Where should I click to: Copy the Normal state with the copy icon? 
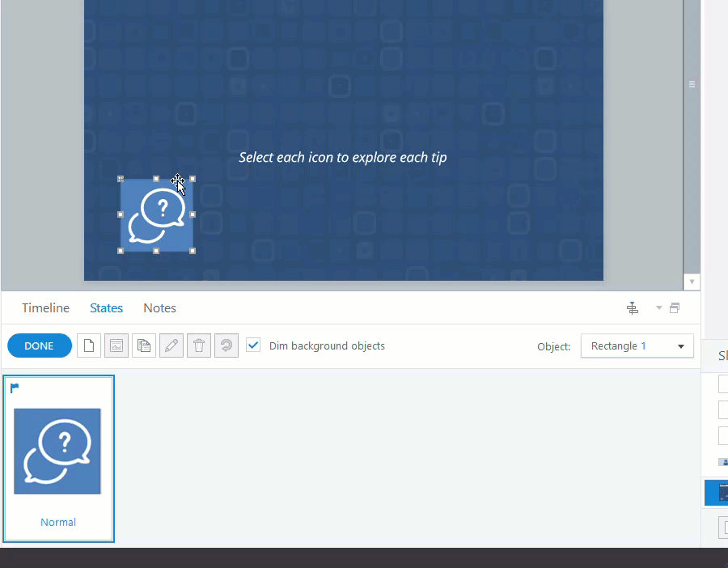coord(144,345)
